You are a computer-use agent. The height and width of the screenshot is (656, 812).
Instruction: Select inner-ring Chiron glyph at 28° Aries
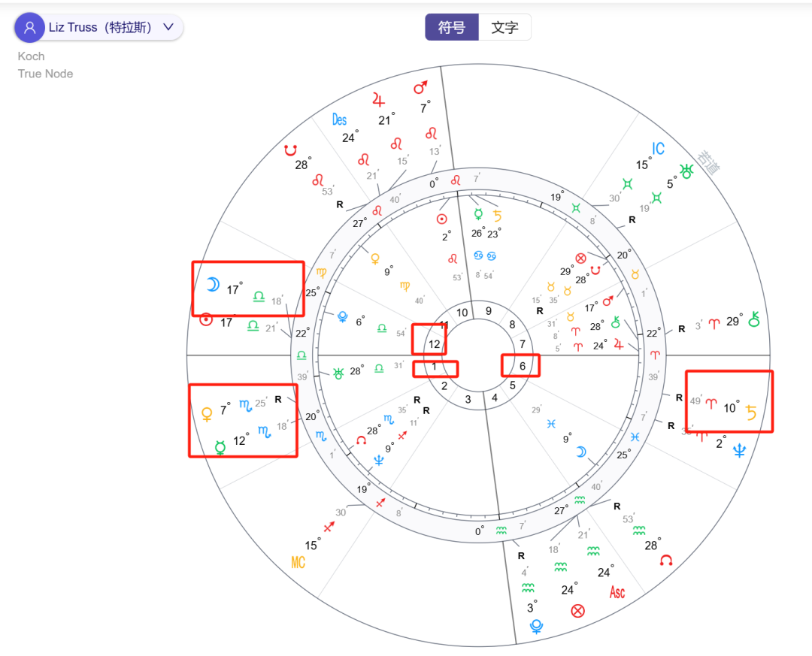615,322
